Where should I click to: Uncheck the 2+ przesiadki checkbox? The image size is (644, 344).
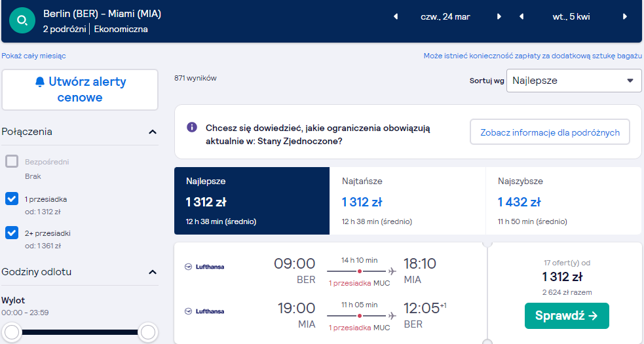tap(12, 233)
